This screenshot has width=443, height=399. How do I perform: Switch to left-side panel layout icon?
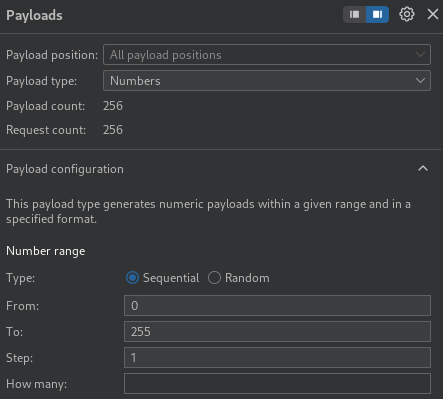click(354, 14)
